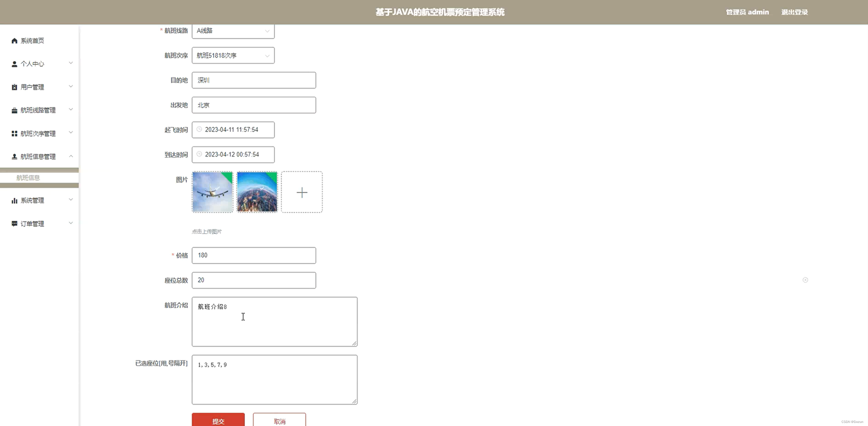Click the briefcase icon beside 航班线路管理
This screenshot has width=868, height=426.
14,111
